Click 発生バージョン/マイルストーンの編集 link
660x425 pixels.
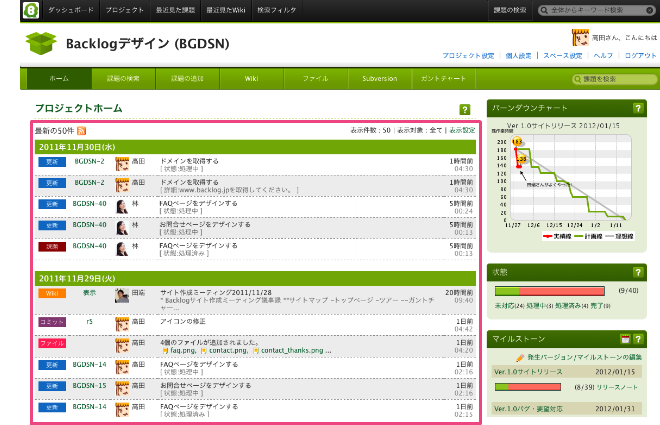pos(585,357)
